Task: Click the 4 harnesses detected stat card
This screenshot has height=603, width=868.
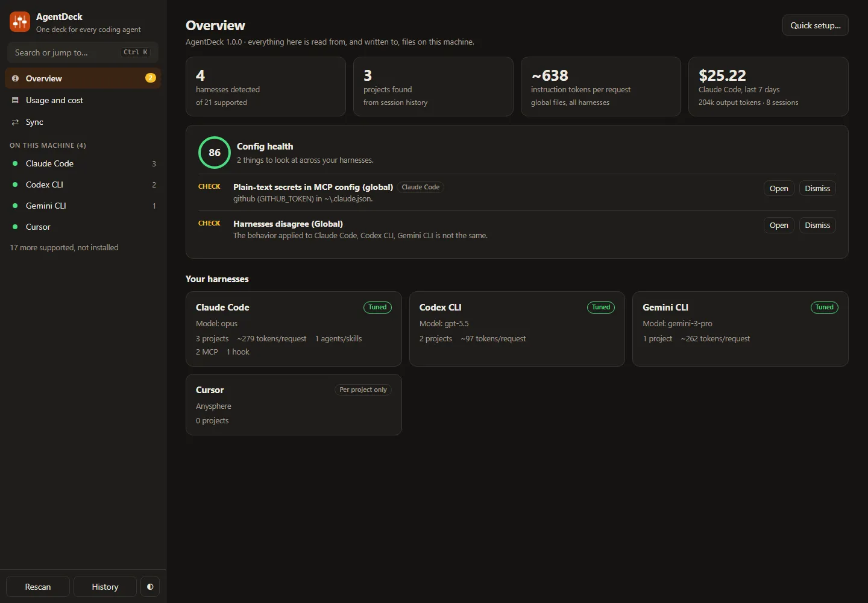Action: point(266,86)
